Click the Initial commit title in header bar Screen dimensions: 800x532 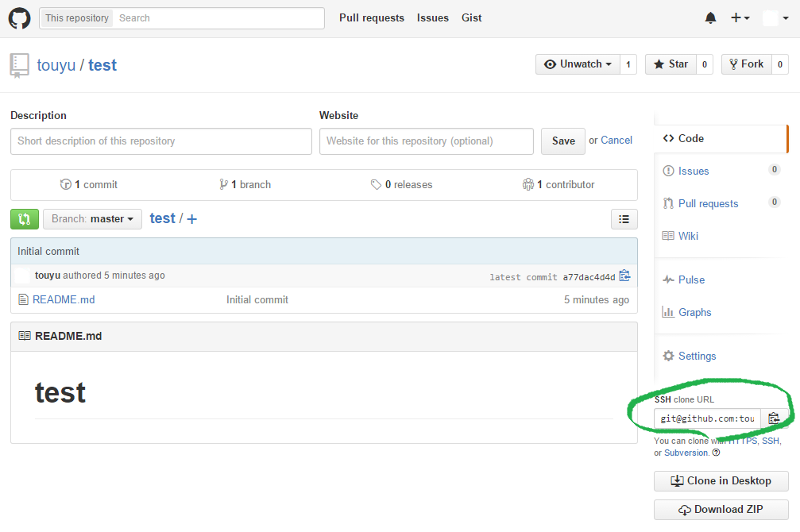tap(48, 252)
